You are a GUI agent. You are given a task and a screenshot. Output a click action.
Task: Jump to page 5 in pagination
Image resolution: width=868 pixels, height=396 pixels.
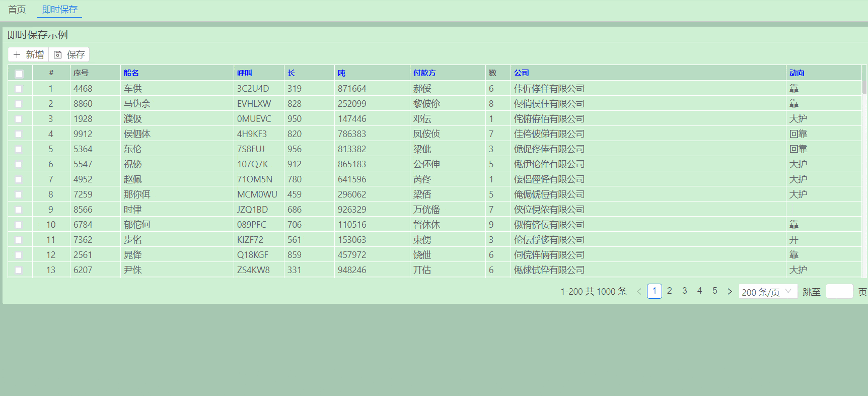[x=714, y=291]
